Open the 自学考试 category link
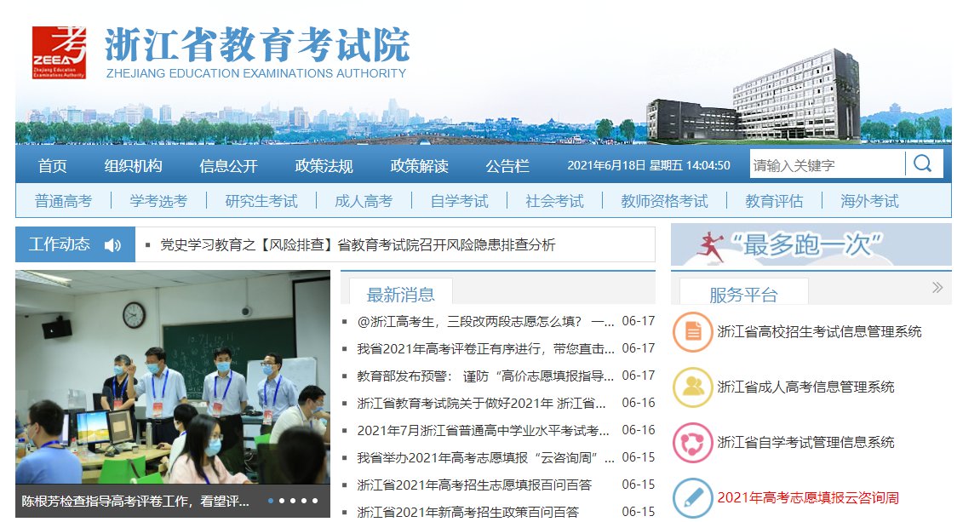Image resolution: width=980 pixels, height=522 pixels. (x=460, y=201)
